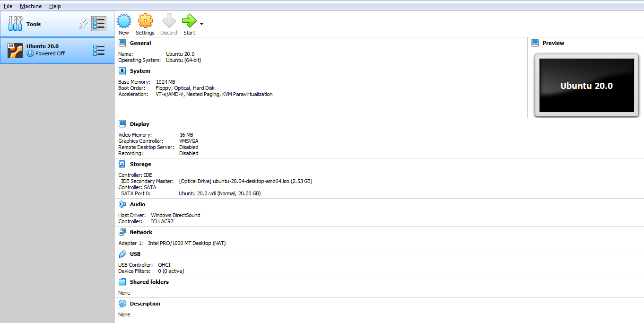Click the Display section screen icon
This screenshot has height=323, width=644.
coord(122,124)
